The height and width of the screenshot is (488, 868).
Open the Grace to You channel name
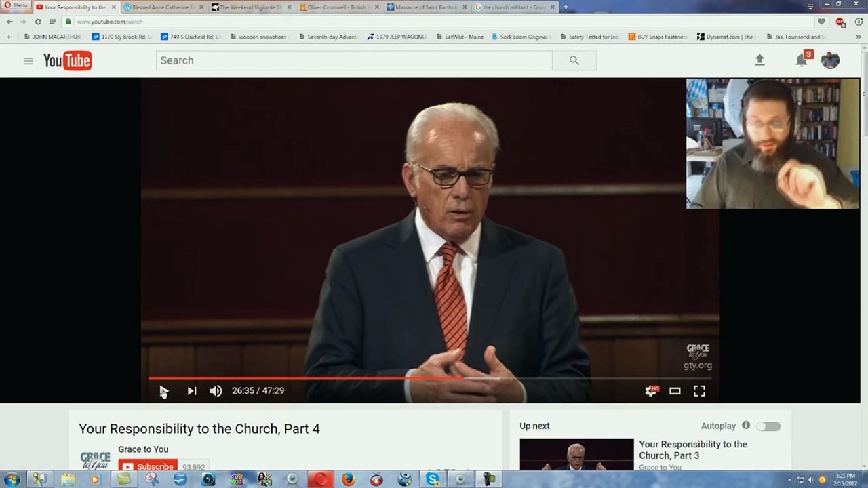pos(143,449)
